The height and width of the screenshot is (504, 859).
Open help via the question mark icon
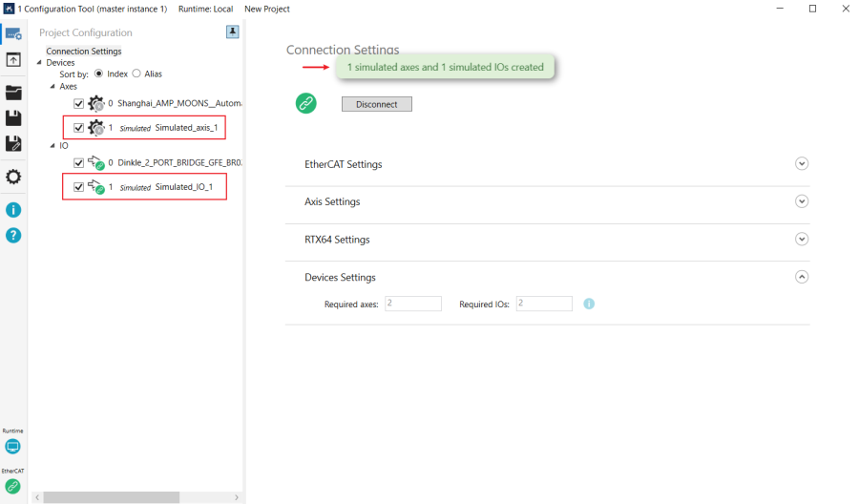click(13, 235)
